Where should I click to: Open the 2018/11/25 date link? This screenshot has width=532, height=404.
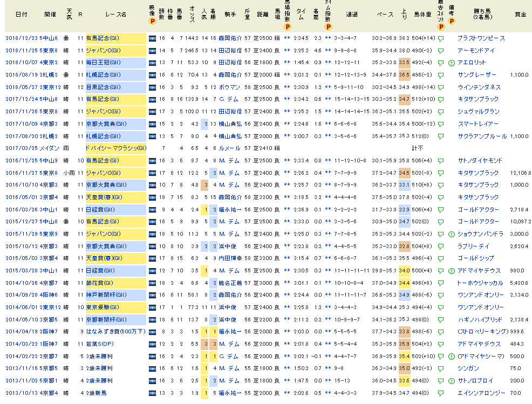[21, 51]
